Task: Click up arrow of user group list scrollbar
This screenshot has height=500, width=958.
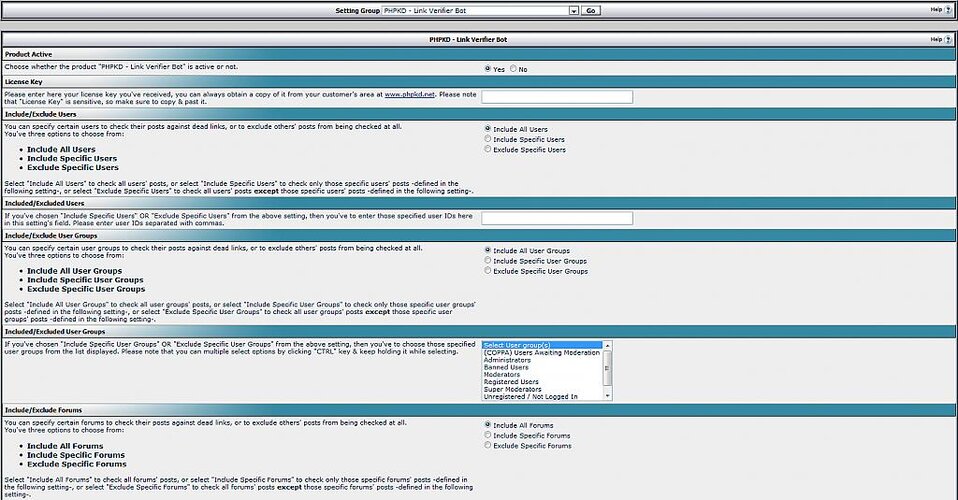Action: tap(607, 346)
